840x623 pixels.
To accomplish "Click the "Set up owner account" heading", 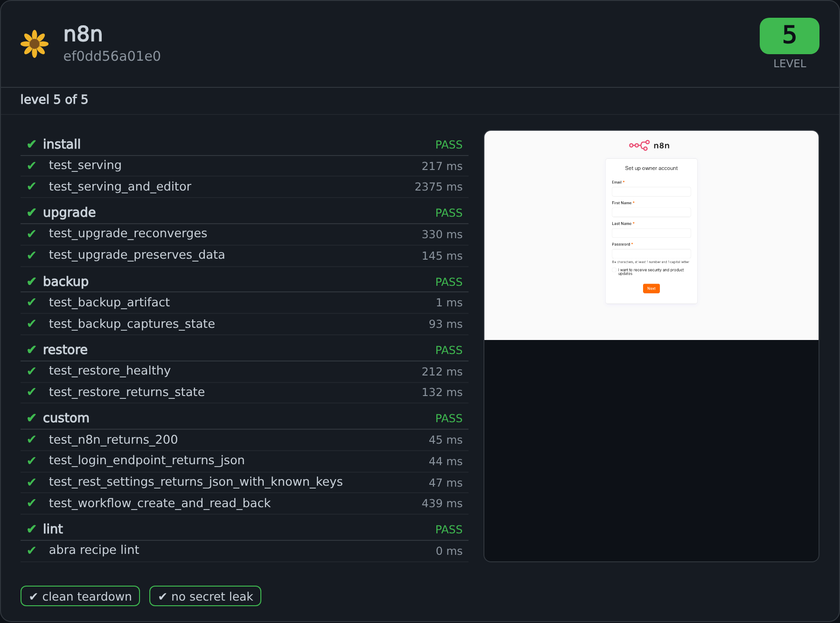I will (651, 168).
